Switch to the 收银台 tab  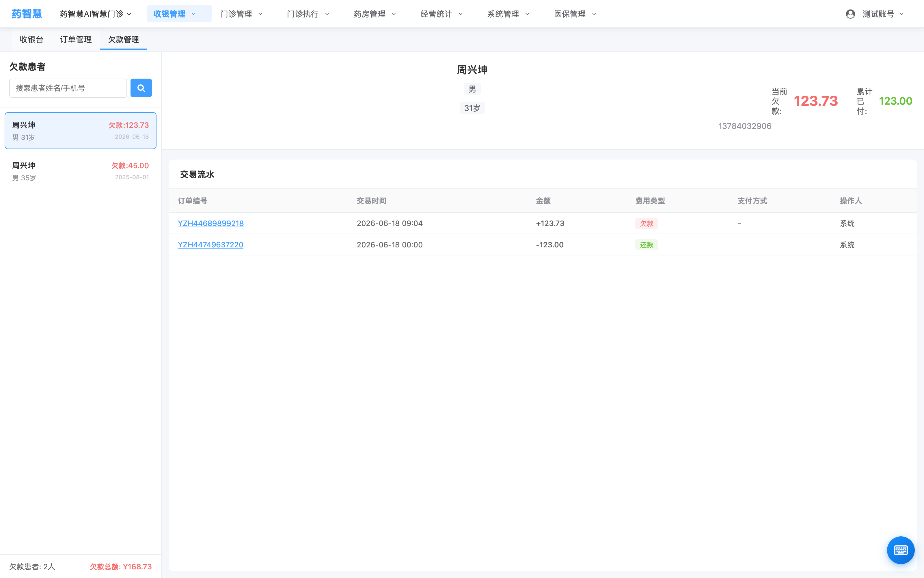pos(32,39)
